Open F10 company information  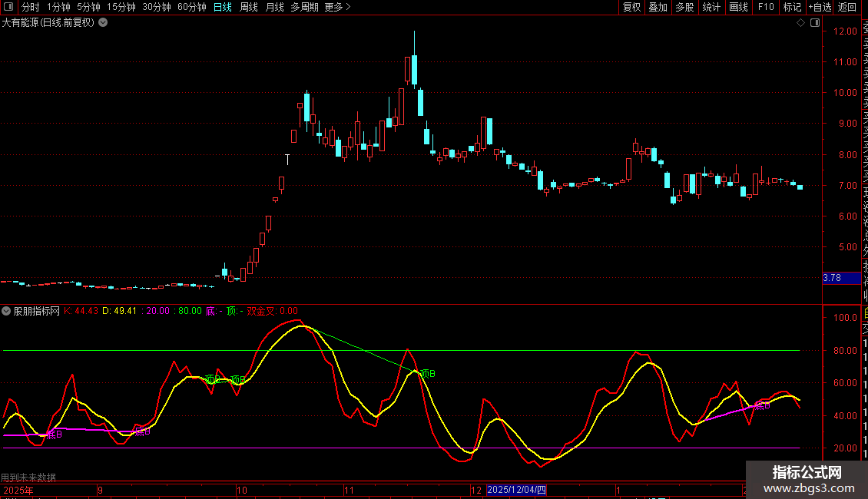pos(766,7)
